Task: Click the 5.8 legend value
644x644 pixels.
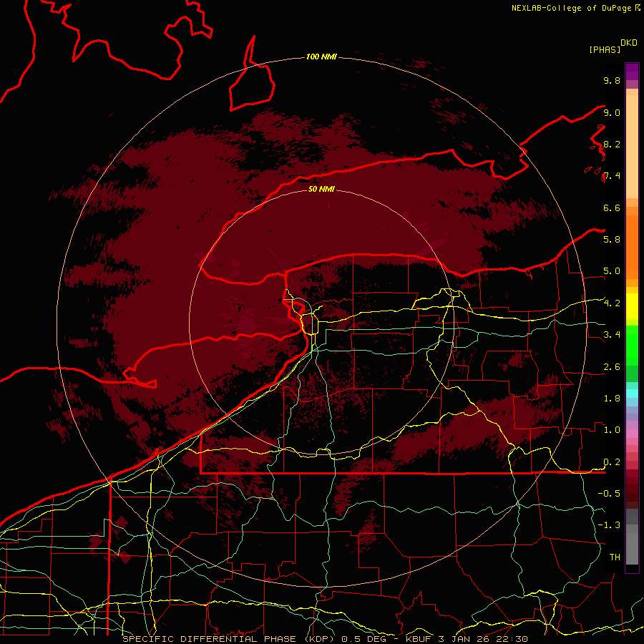Action: 612,239
